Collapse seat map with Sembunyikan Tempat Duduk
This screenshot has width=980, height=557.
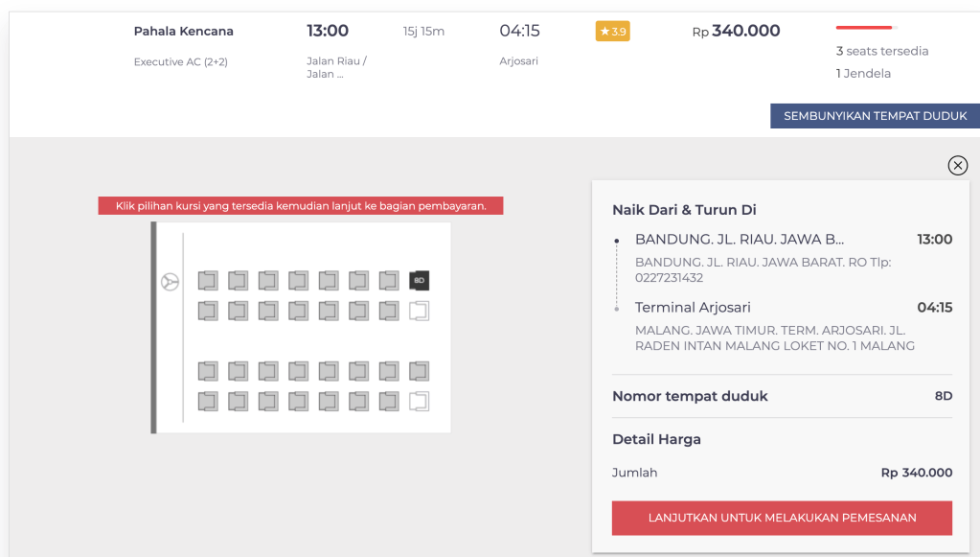pyautogui.click(x=875, y=116)
